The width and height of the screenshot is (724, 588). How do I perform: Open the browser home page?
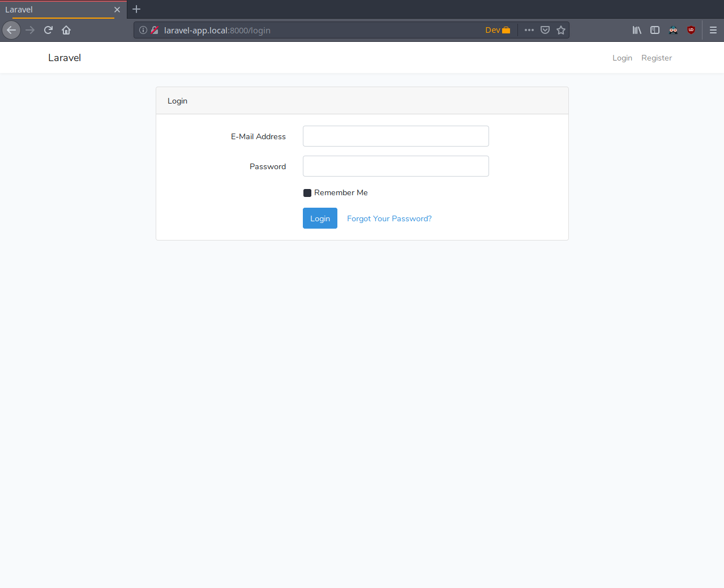(66, 30)
